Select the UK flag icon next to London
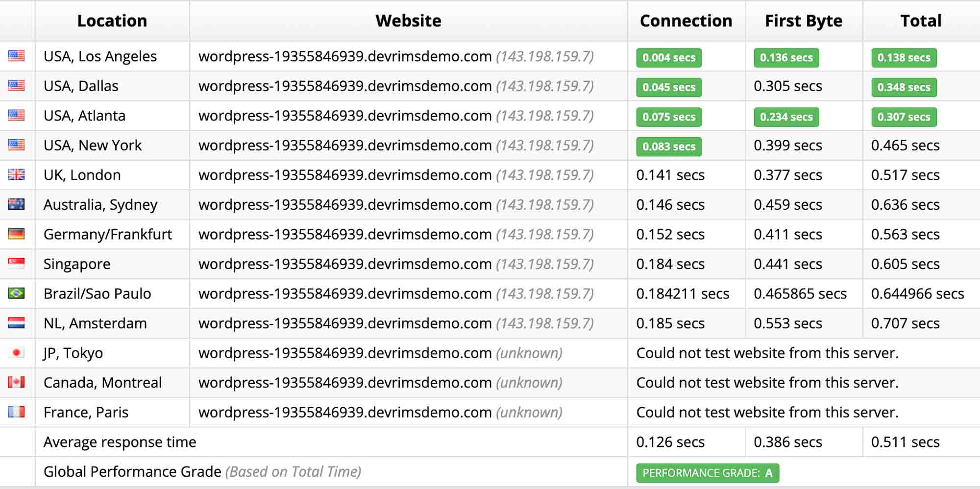 17,175
